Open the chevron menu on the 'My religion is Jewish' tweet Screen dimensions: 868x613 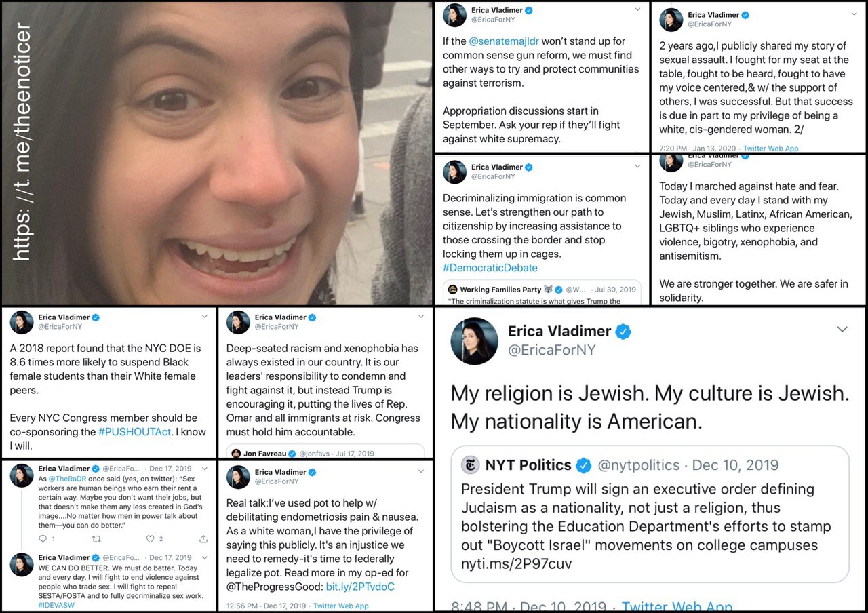pyautogui.click(x=842, y=330)
